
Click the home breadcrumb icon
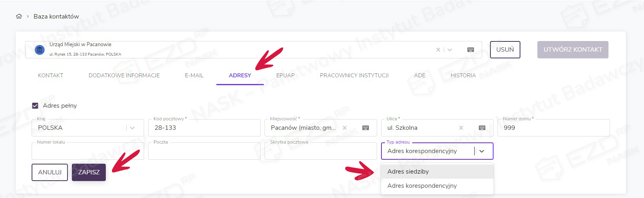(19, 16)
